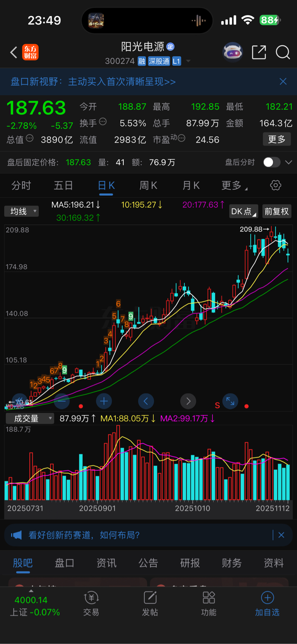Open 功能 functions icon in bottom bar
The image size is (297, 644).
pyautogui.click(x=209, y=598)
